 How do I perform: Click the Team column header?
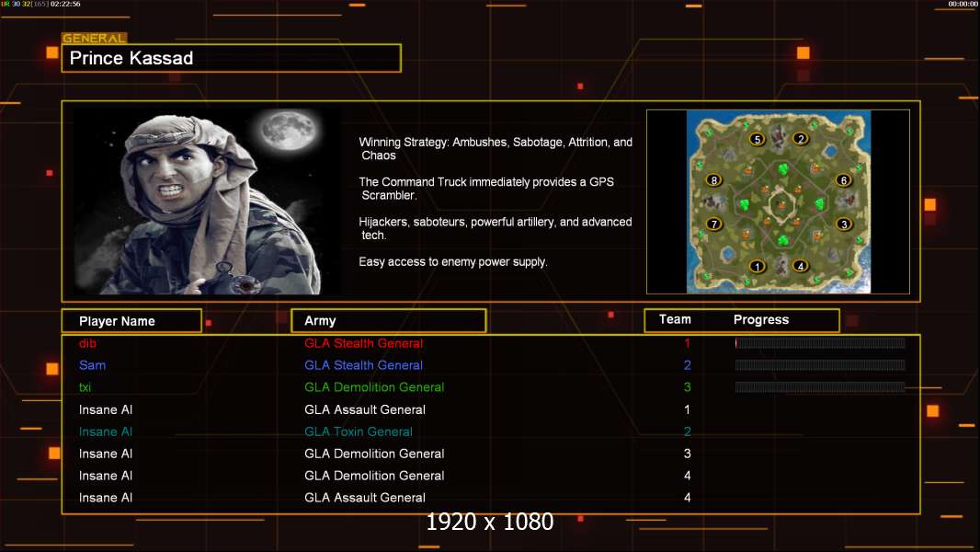tap(675, 319)
